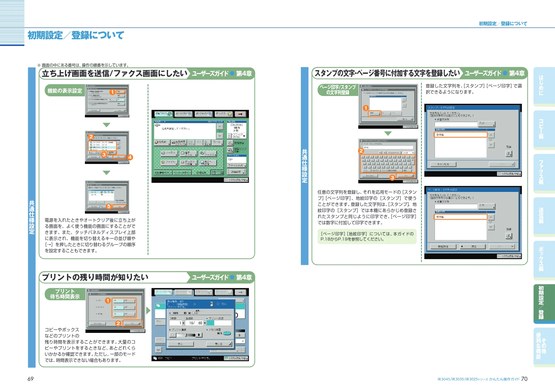The image size is (555, 392).
Task: Open the ワンタッチボタン tab
Action: coord(182,173)
